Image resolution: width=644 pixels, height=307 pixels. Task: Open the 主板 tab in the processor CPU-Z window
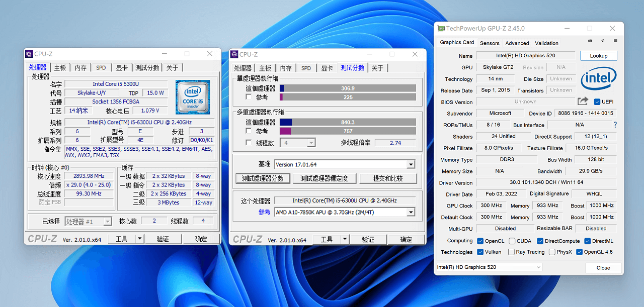[x=60, y=68]
